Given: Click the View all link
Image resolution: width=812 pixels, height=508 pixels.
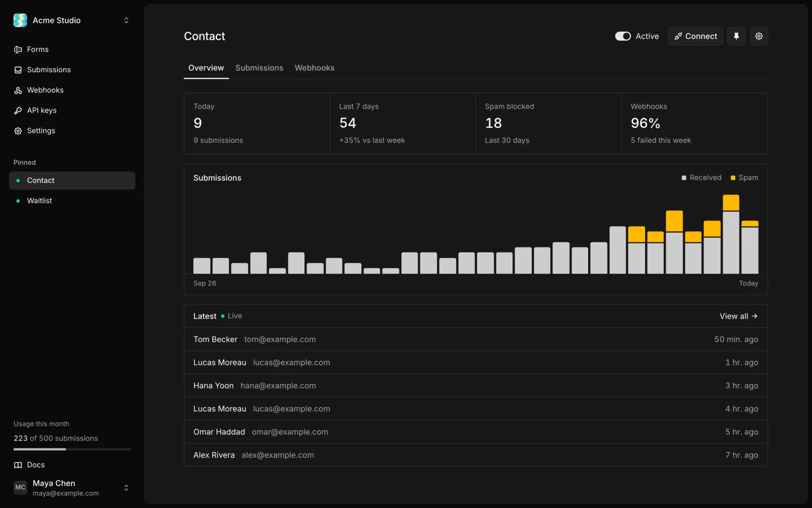Looking at the screenshot, I should pos(738,316).
